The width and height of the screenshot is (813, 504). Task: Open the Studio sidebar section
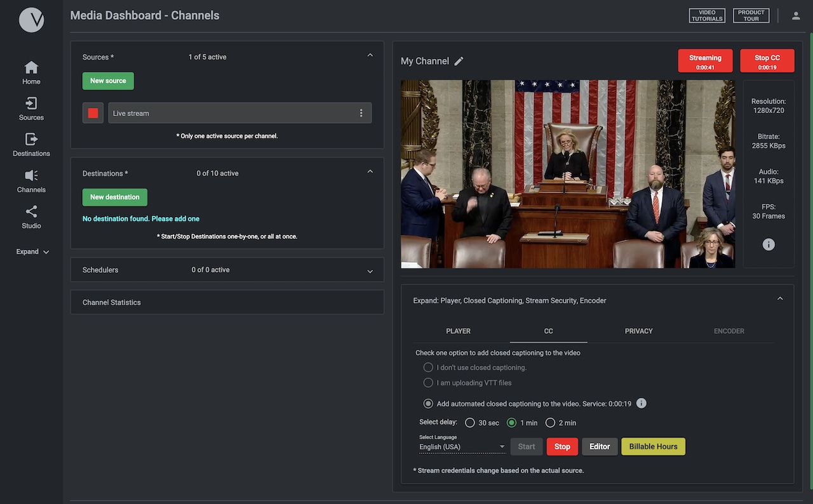click(30, 216)
